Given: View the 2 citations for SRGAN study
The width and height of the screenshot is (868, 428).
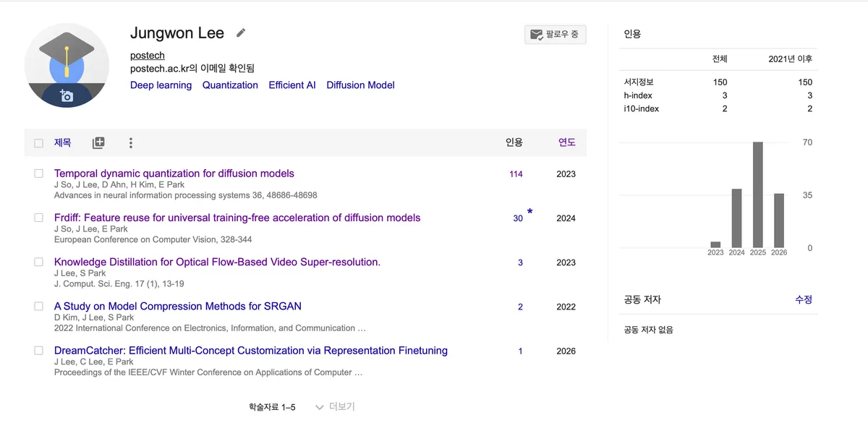Looking at the screenshot, I should (520, 307).
